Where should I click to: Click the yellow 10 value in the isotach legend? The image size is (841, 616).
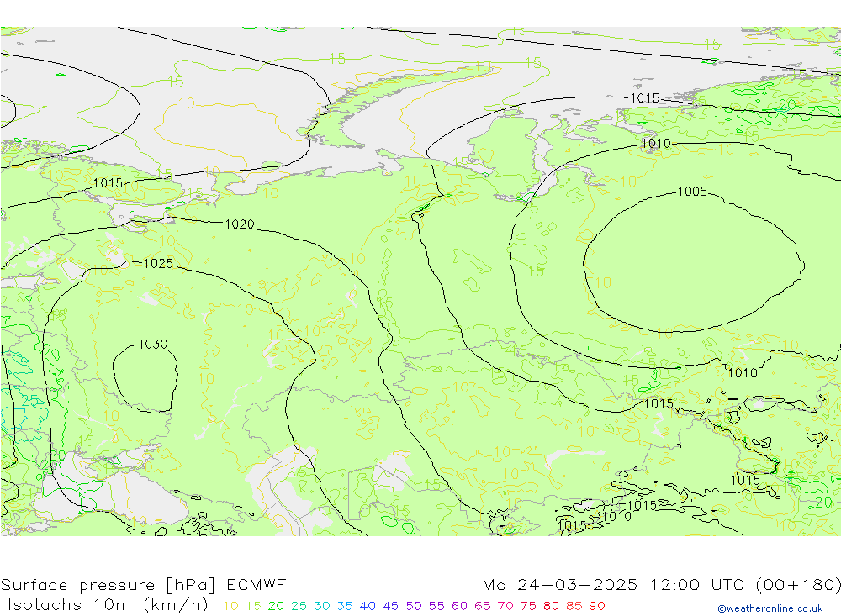[x=230, y=606]
